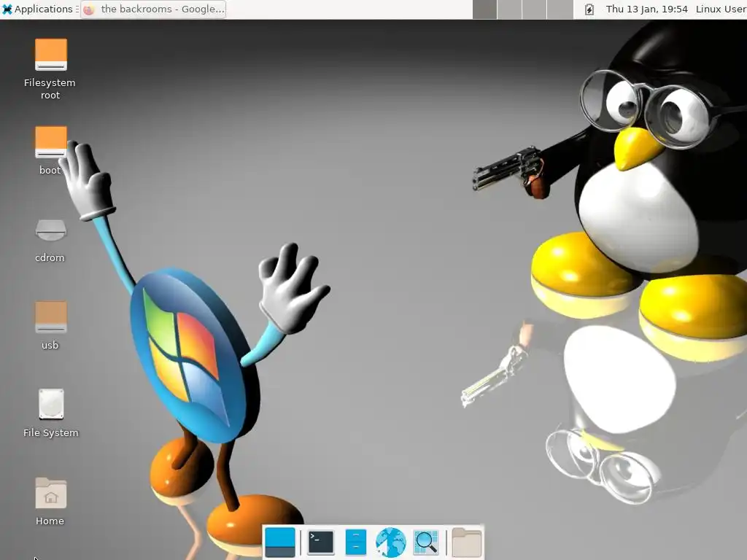
Task: Open Application Finder magnifier icon
Action: (x=426, y=542)
